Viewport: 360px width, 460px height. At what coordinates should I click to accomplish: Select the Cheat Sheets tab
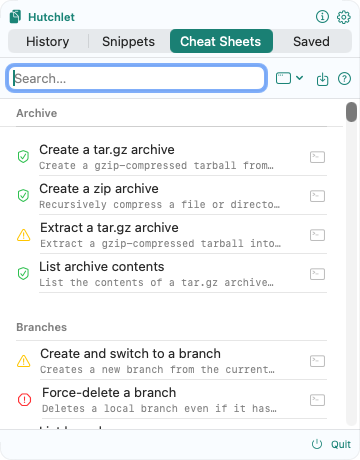221,41
